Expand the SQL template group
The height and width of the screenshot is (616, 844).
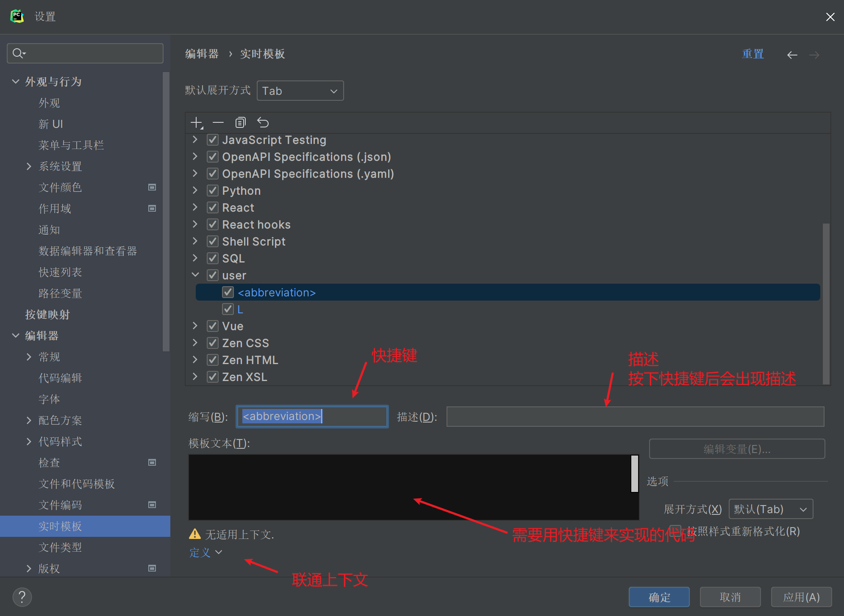pos(195,258)
